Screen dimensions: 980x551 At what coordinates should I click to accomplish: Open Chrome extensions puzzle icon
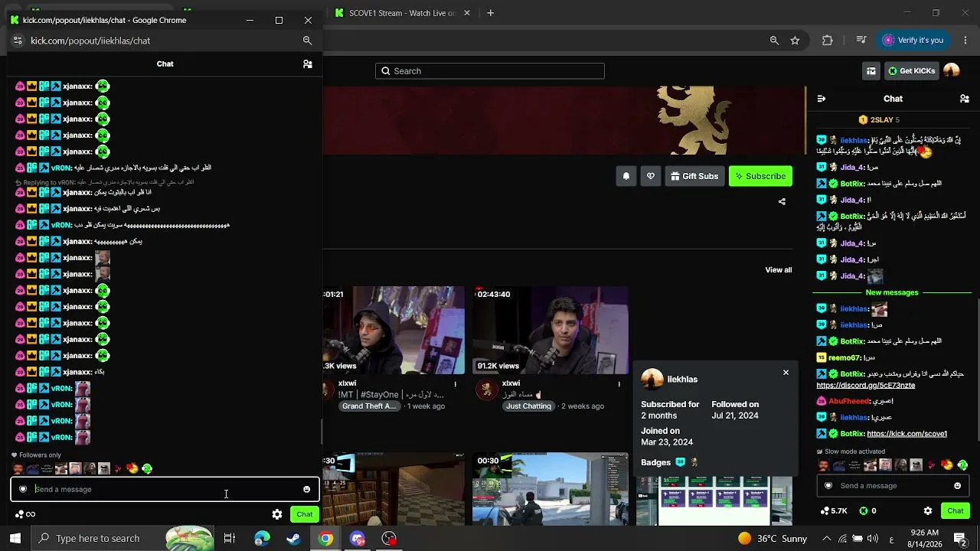[x=828, y=41]
